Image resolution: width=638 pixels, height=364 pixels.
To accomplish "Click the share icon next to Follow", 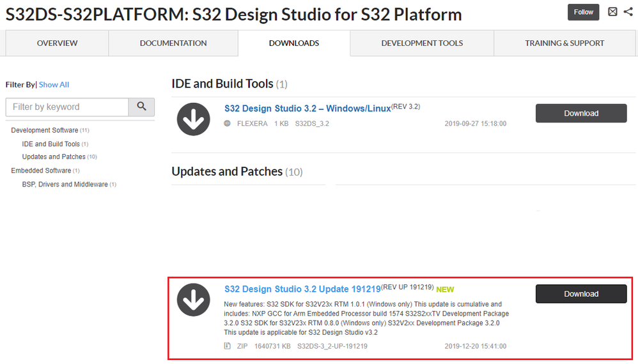I will tap(628, 11).
